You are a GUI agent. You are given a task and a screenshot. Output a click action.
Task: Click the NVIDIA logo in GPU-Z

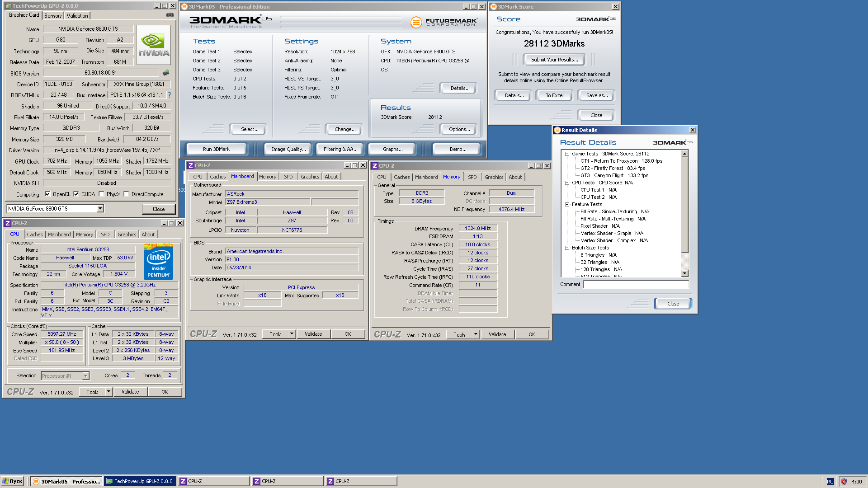(154, 44)
